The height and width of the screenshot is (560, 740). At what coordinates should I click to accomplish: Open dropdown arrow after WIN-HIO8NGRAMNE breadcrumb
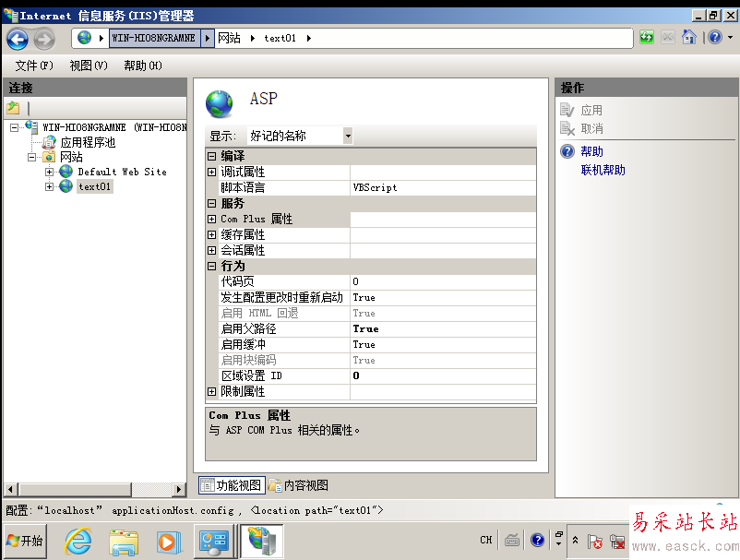[x=208, y=38]
